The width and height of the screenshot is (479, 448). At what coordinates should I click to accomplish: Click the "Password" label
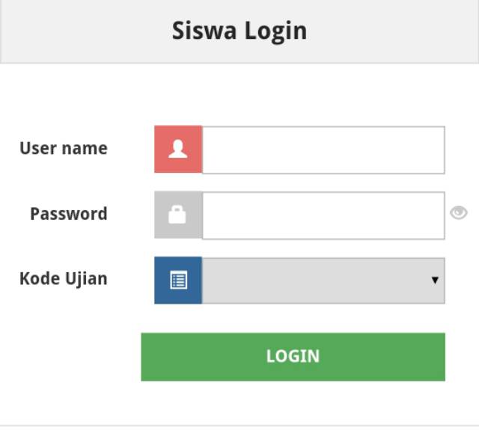click(69, 214)
